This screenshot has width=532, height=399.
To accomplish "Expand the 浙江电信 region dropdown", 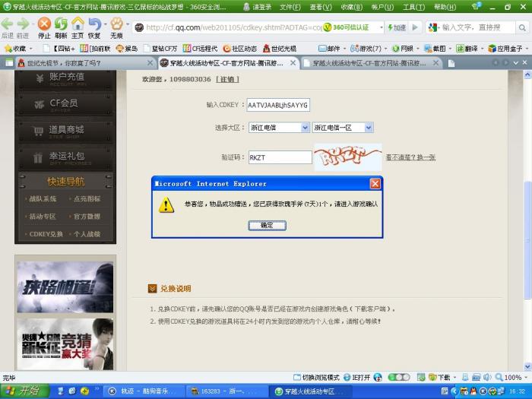I will point(305,128).
